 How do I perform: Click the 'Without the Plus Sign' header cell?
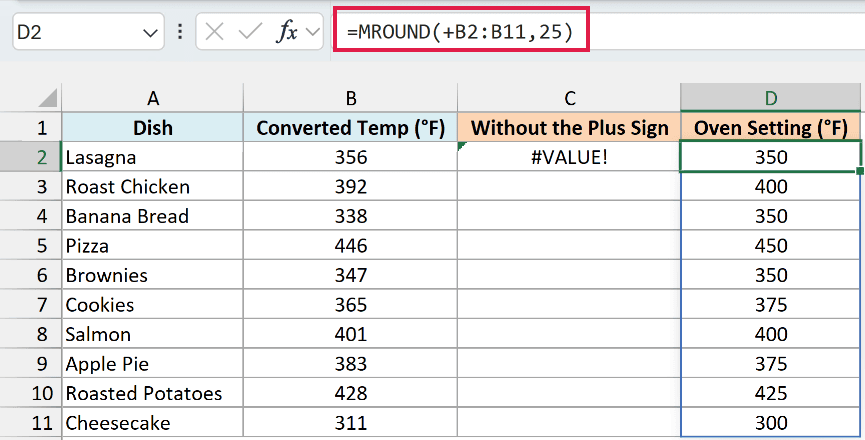(569, 127)
